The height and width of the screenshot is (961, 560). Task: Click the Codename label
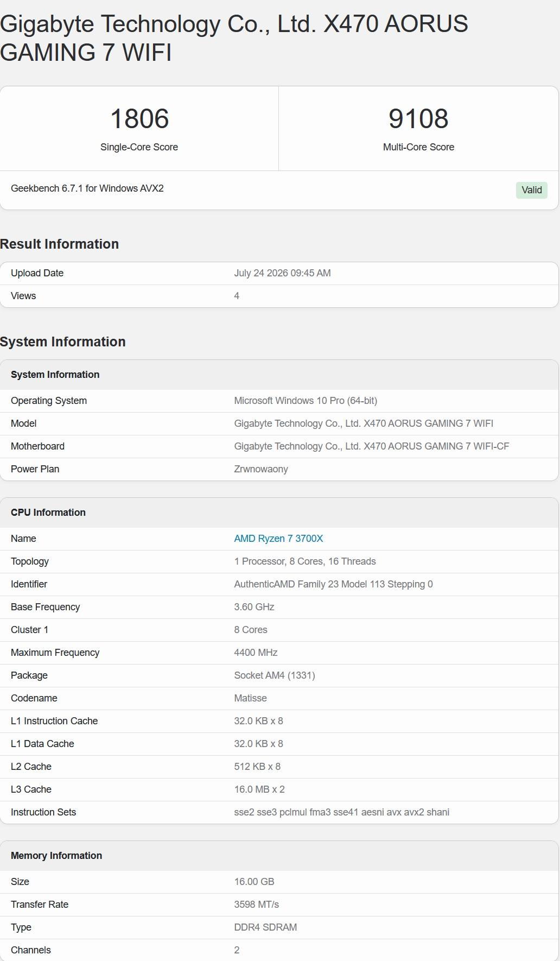pos(34,698)
